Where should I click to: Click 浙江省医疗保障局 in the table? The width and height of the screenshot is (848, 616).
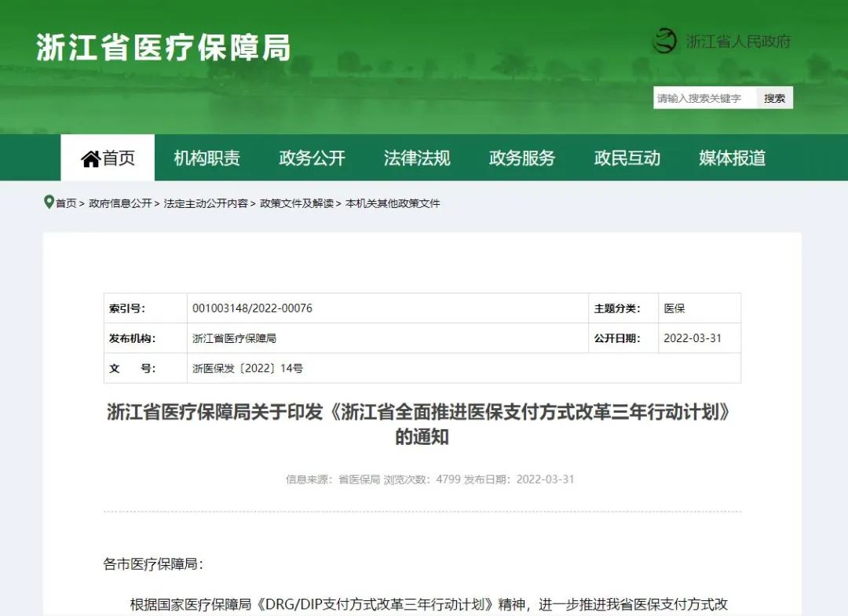click(x=234, y=338)
